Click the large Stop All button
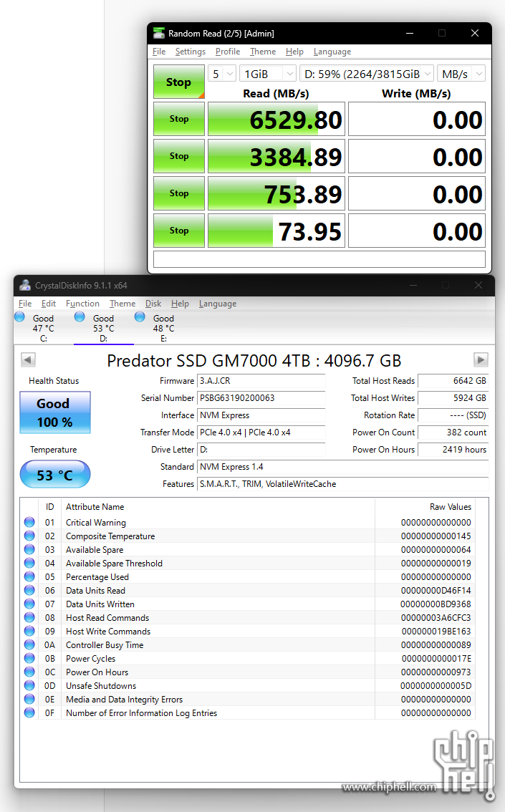This screenshot has width=505, height=812. [x=178, y=82]
